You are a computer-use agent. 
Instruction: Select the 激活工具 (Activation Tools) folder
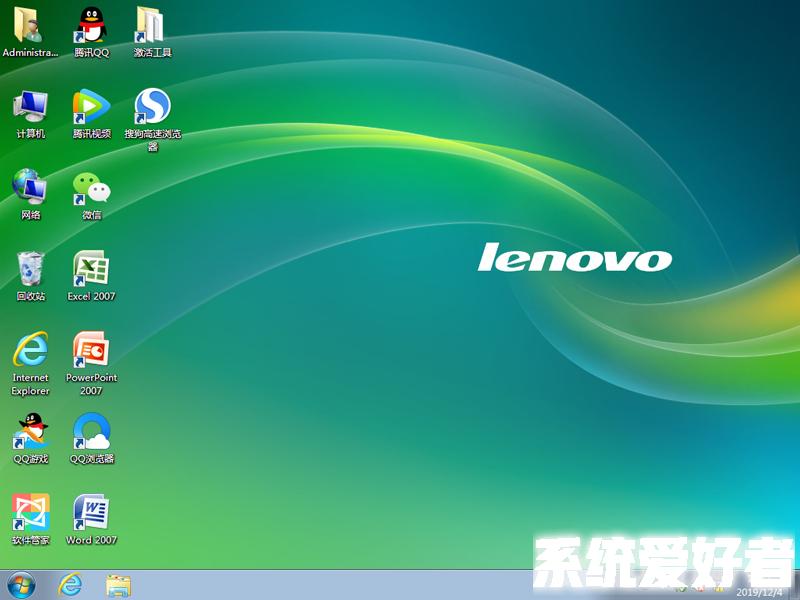(152, 26)
